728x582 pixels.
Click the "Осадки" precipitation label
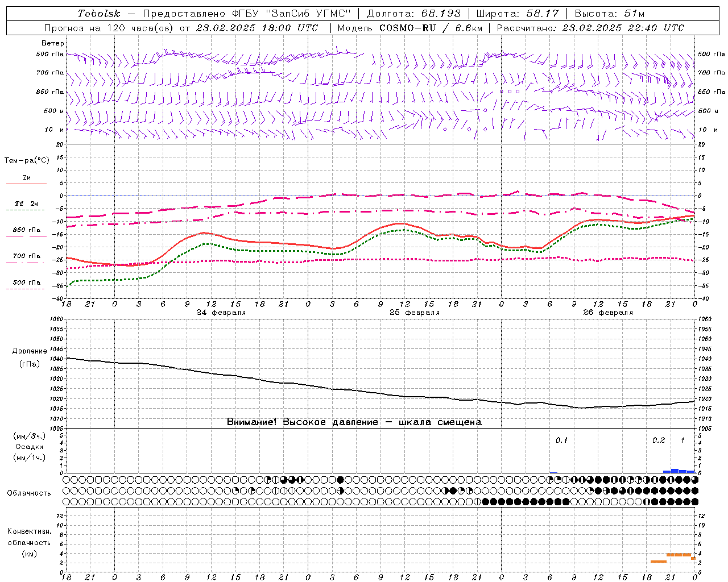coord(30,447)
